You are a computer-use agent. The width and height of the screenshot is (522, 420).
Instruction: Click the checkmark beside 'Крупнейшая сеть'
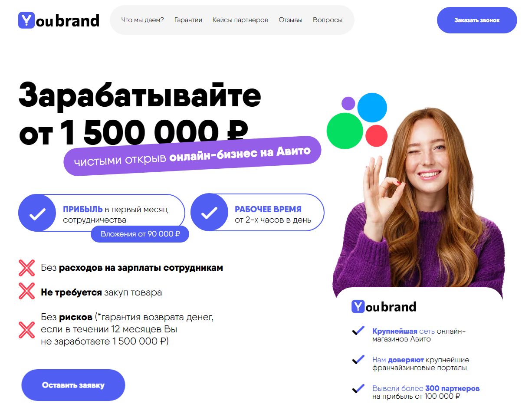point(358,331)
